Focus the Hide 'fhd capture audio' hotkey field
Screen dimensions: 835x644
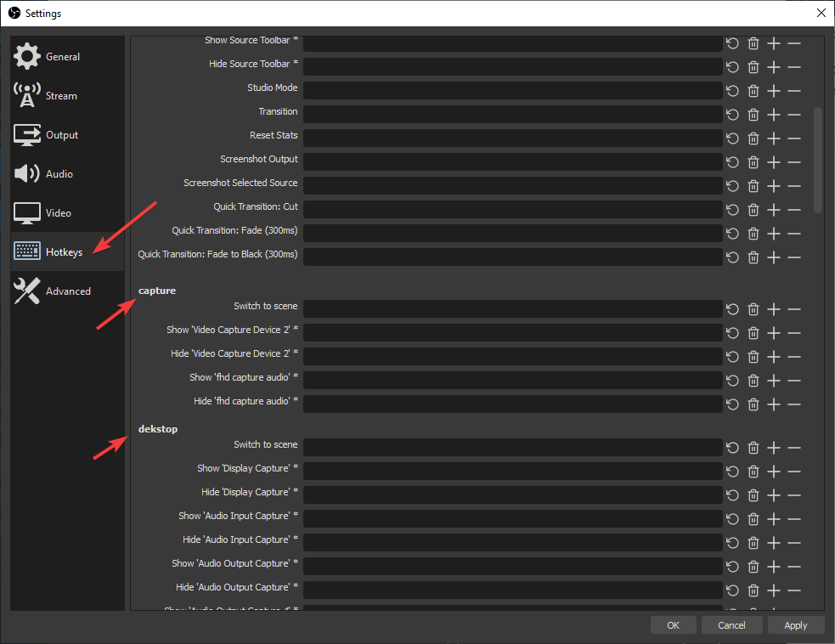[x=513, y=404]
